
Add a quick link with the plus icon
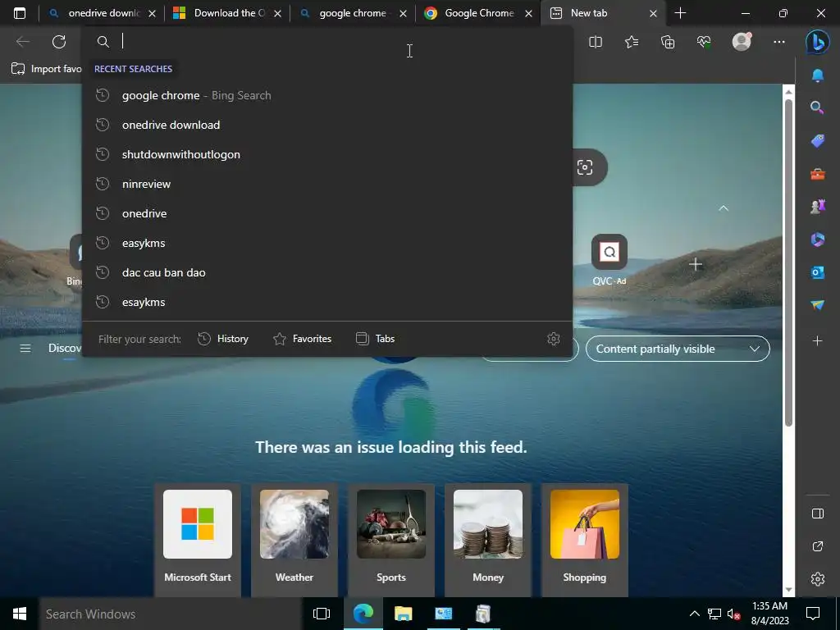pyautogui.click(x=696, y=264)
